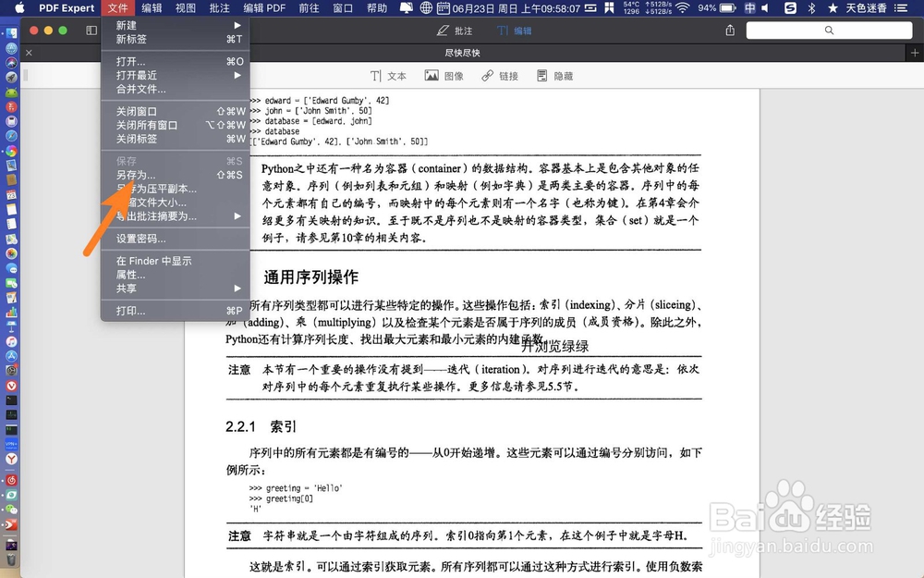Select the 图像 image tool
Screen dimensions: 924x578
click(x=444, y=76)
